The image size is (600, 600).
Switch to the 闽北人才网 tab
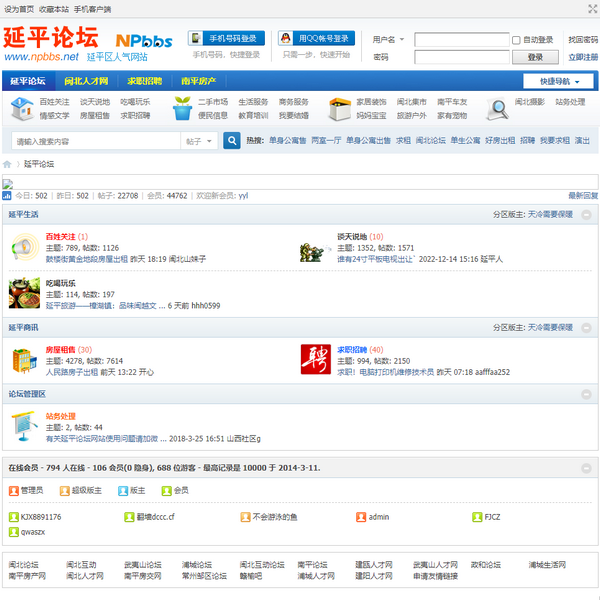[86, 81]
